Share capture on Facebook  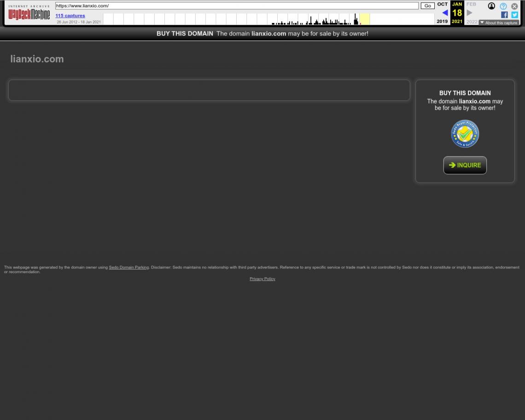pyautogui.click(x=504, y=15)
